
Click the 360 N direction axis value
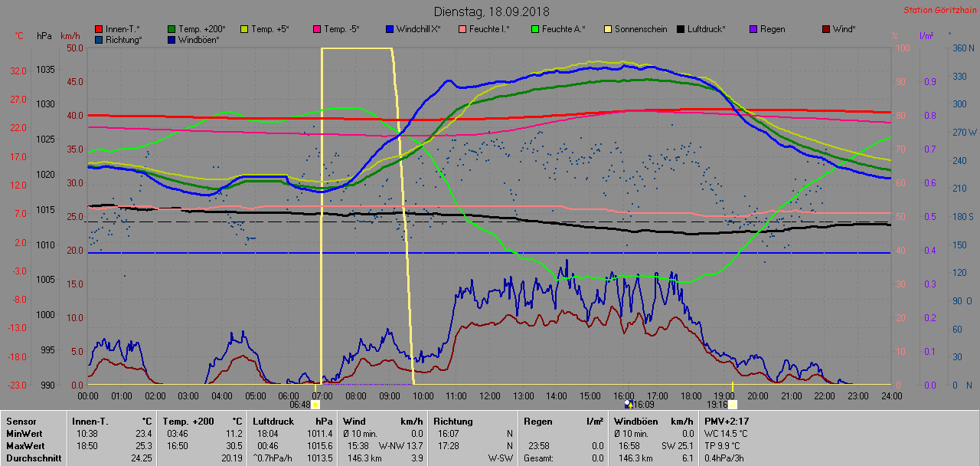962,48
